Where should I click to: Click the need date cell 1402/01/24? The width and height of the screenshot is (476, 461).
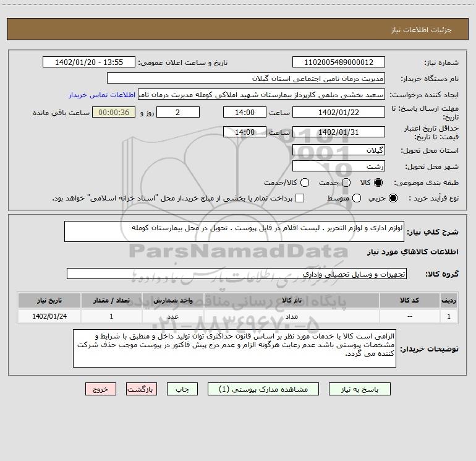[49, 316]
